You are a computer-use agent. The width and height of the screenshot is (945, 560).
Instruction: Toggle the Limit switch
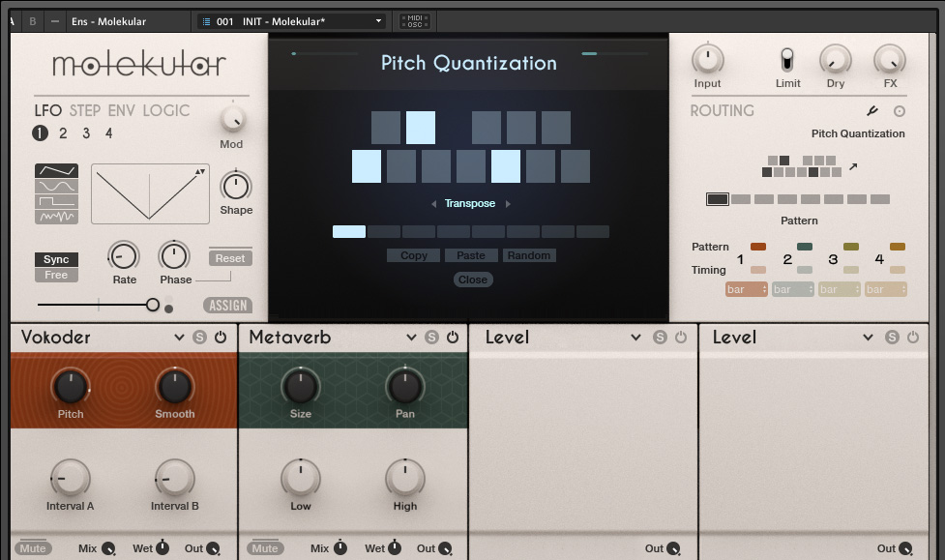[787, 61]
